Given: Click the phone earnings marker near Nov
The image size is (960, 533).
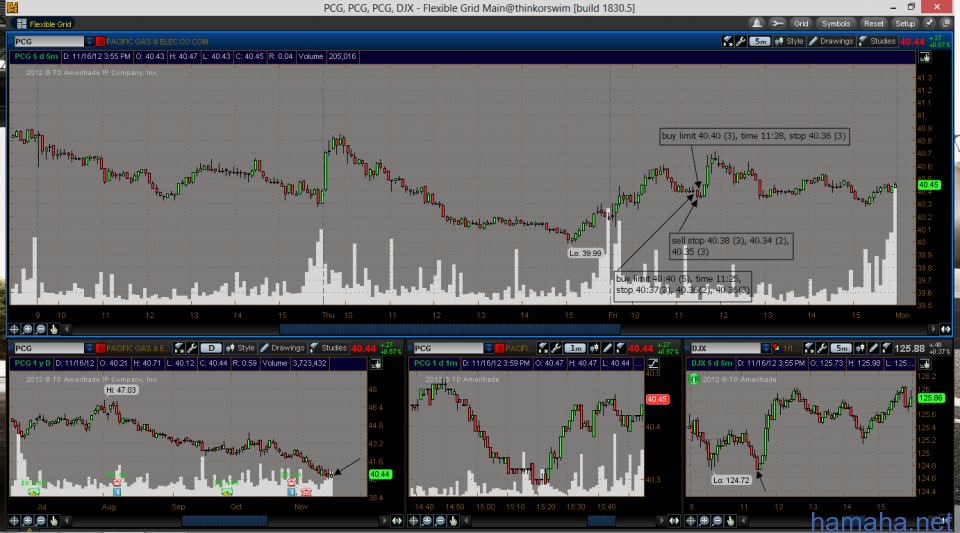Looking at the screenshot, I should (x=306, y=491).
